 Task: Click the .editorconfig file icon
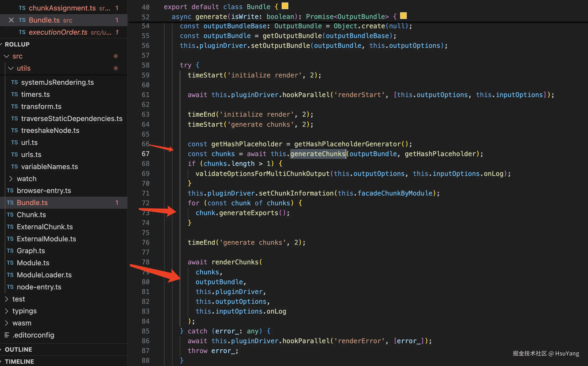pyautogui.click(x=7, y=335)
